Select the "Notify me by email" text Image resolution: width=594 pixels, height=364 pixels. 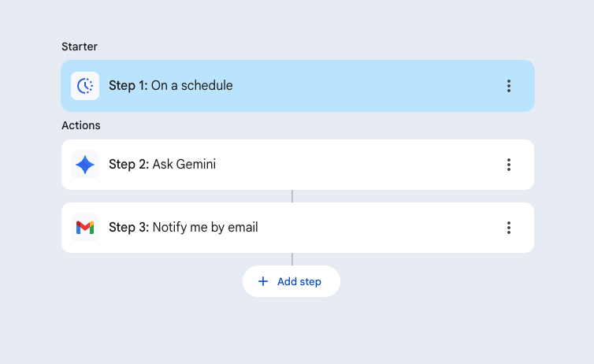[205, 228]
